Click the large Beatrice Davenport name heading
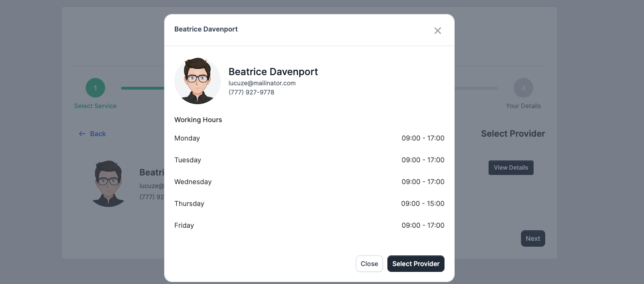Screen dimensions: 644x284 click(273, 72)
